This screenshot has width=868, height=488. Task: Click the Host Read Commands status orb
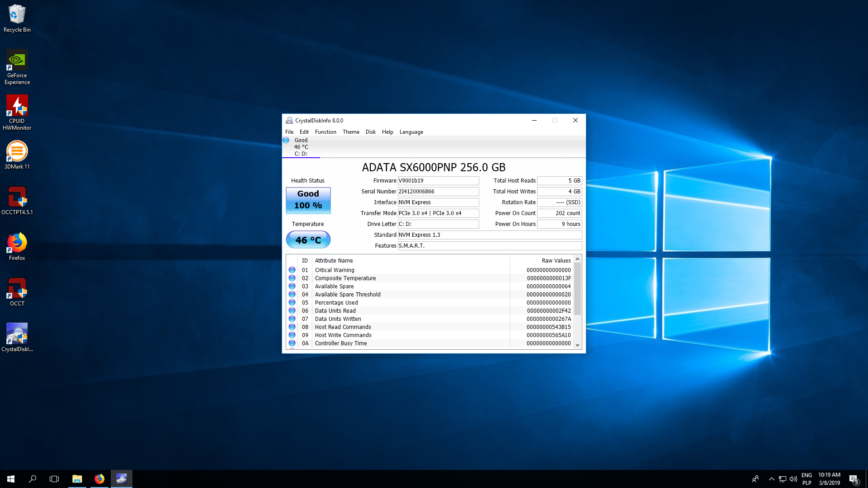coord(292,327)
